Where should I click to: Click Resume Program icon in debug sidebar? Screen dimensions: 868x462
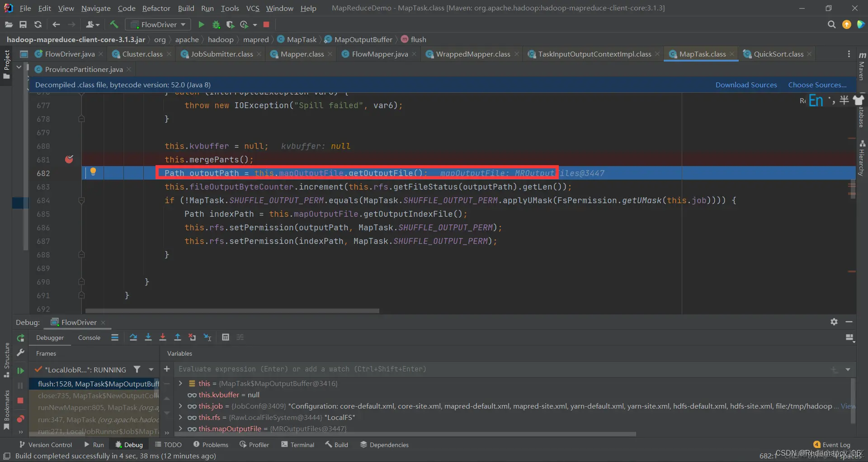[x=20, y=371]
